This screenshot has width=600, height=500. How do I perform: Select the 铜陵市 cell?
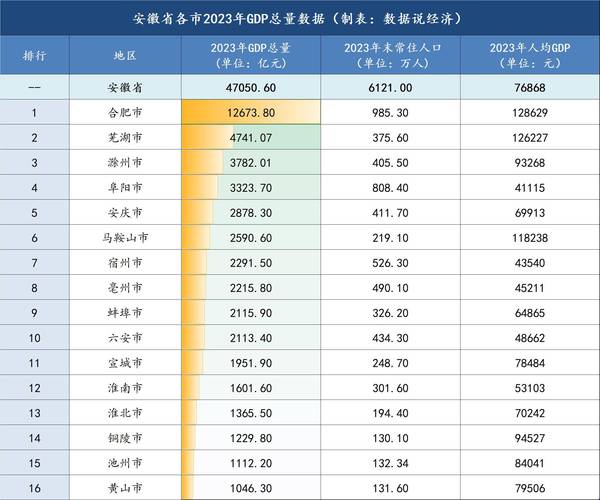tap(125, 438)
